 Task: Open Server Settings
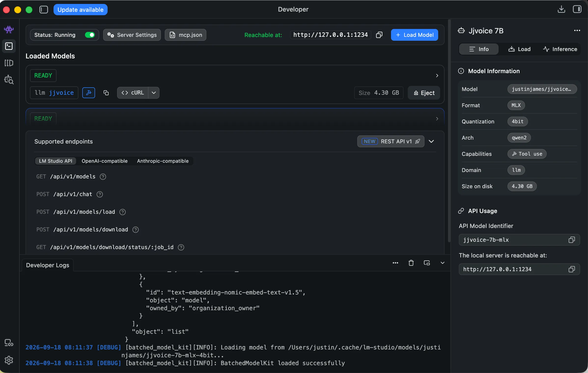point(132,35)
